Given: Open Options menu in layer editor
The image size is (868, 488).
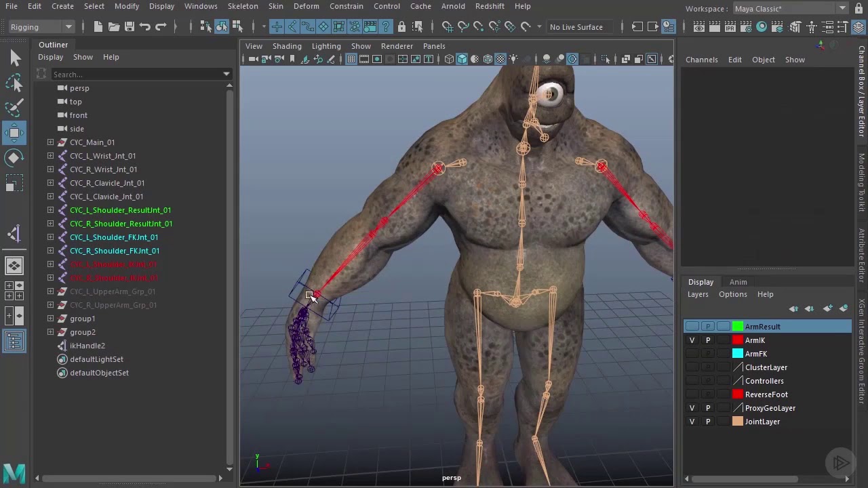Looking at the screenshot, I should click(732, 294).
